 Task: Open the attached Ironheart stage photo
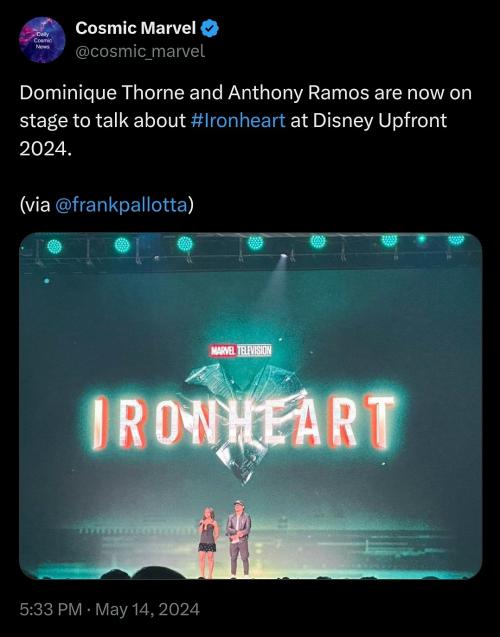coord(251,406)
